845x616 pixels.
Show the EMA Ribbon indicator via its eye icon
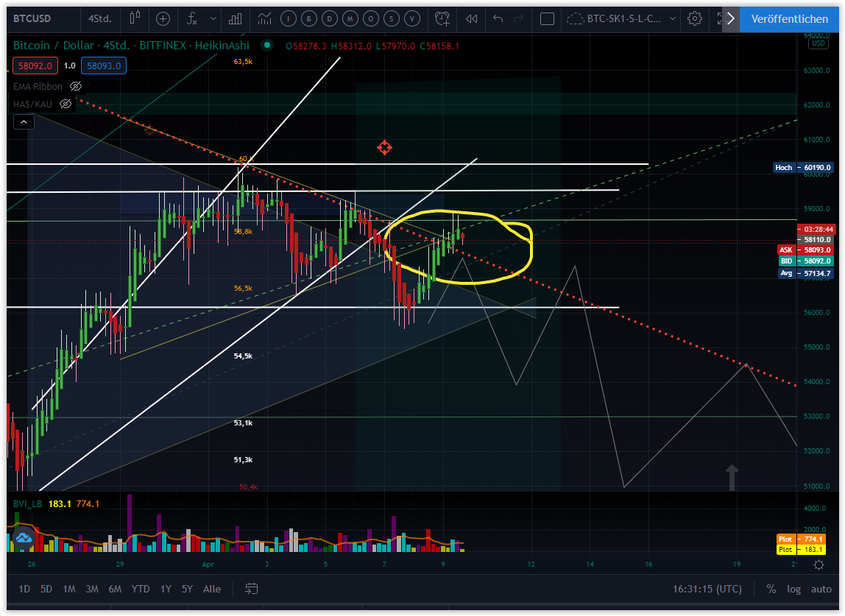pos(76,86)
